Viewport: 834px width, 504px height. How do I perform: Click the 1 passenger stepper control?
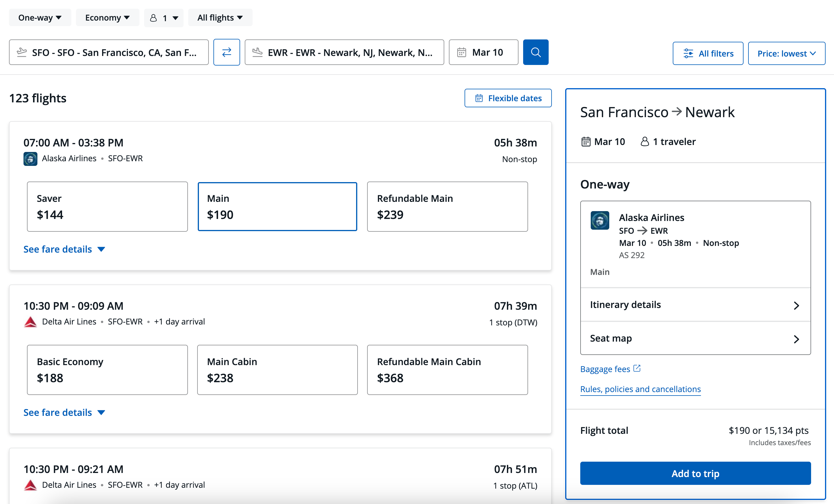tap(164, 17)
